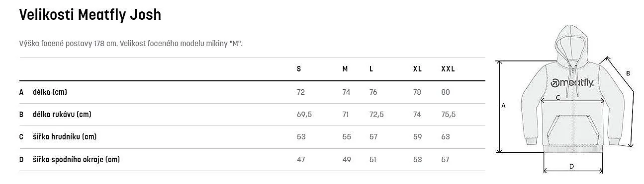Select the hoodie diagram image

click(x=566, y=98)
